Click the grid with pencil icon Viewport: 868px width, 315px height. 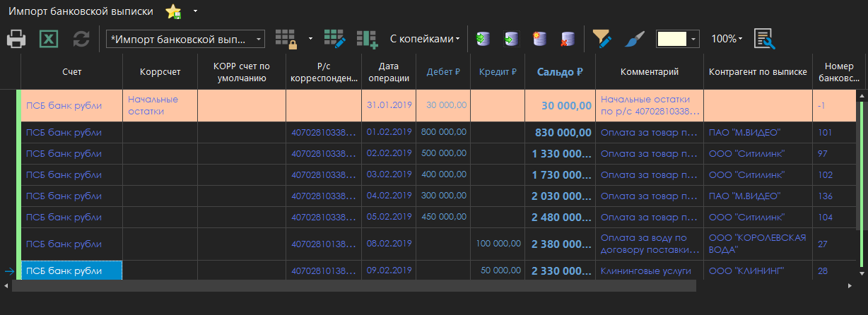pyautogui.click(x=334, y=39)
